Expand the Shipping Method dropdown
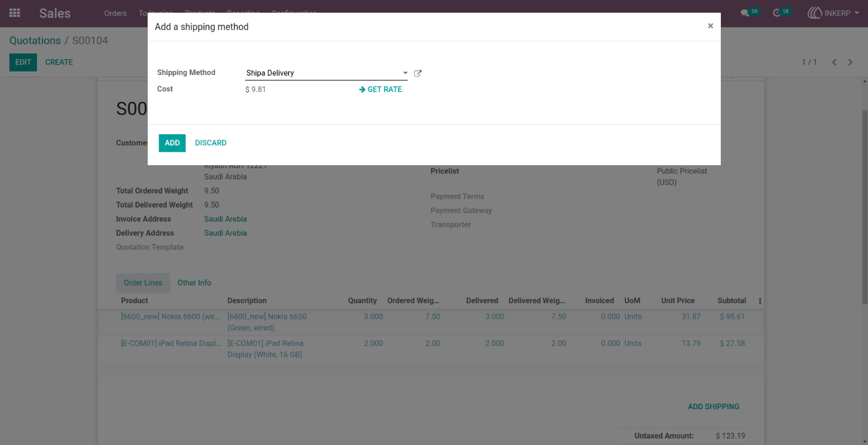 (405, 73)
